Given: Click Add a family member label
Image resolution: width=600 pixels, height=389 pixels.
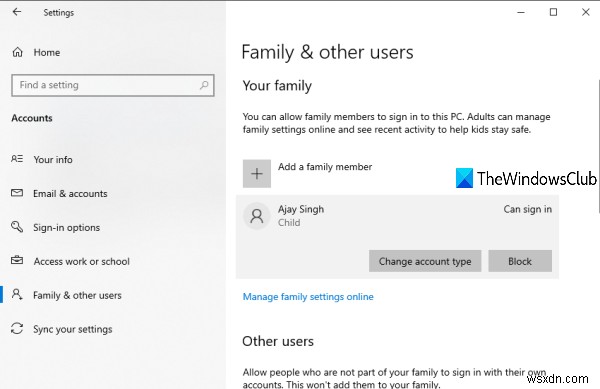Looking at the screenshot, I should [x=325, y=167].
